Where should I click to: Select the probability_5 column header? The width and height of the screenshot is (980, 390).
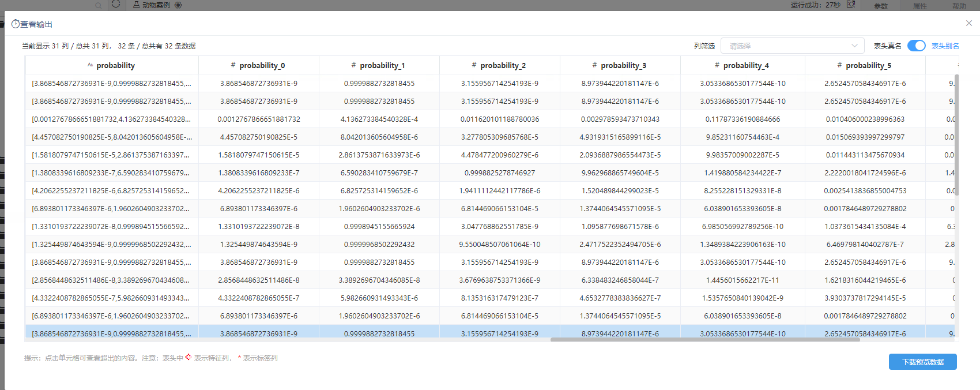pos(865,65)
